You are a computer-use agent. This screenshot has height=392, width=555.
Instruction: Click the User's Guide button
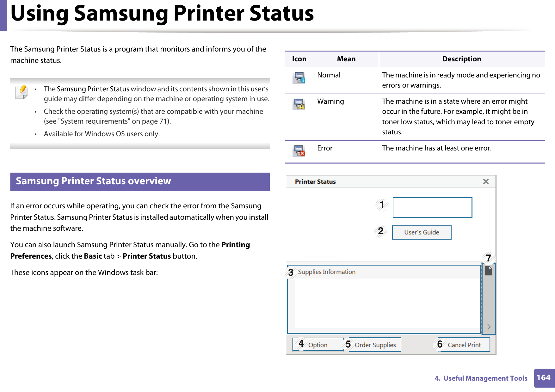click(422, 232)
